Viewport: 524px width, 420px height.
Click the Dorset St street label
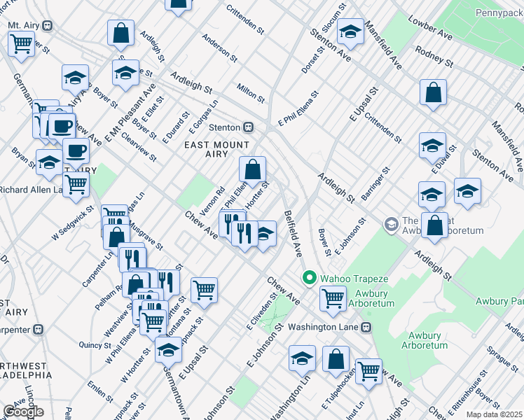(313, 59)
